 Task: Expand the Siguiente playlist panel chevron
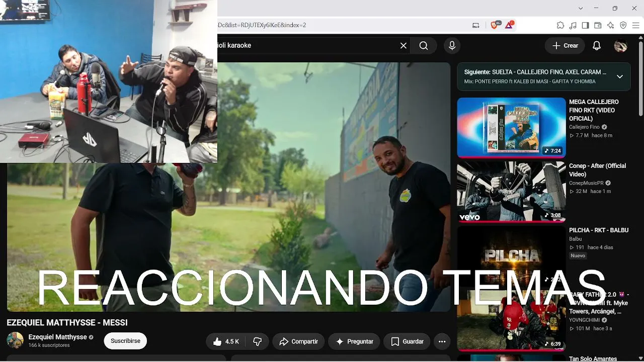pyautogui.click(x=620, y=76)
